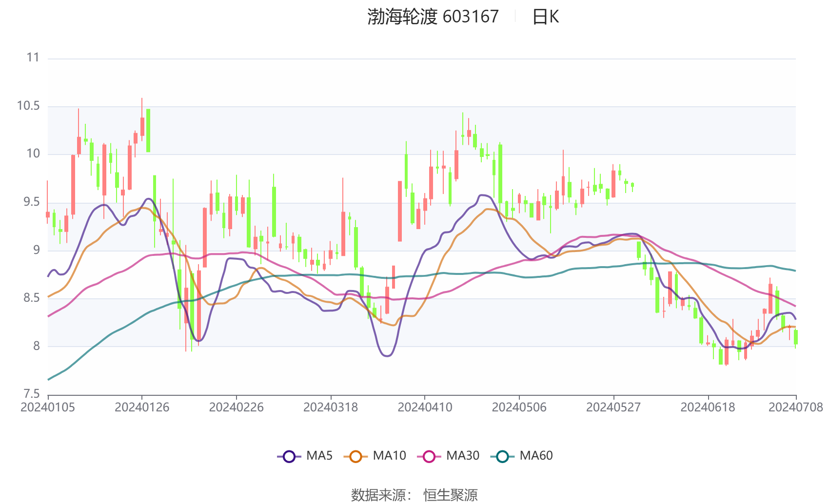Click the 20240618 date axis label
This screenshot has width=829, height=504.
(x=708, y=407)
